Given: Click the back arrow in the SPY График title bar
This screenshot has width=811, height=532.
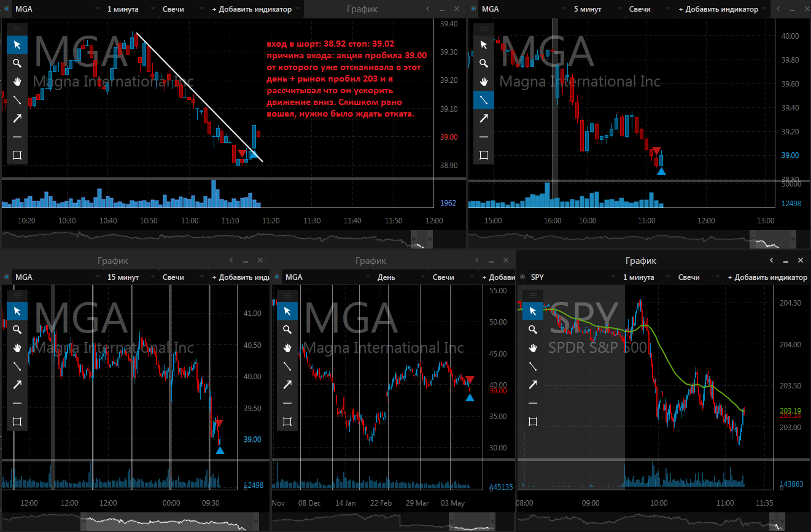Looking at the screenshot, I should [772, 261].
